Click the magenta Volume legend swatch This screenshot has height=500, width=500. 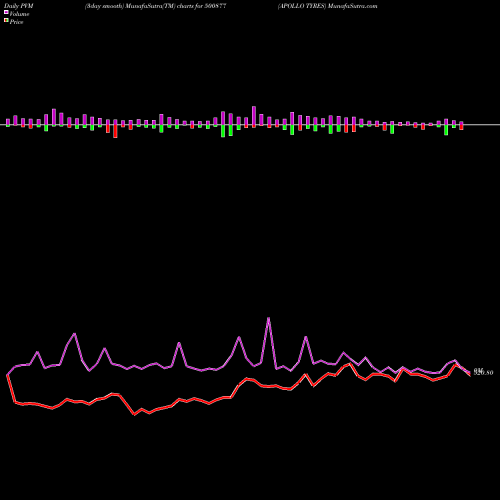[6, 12]
